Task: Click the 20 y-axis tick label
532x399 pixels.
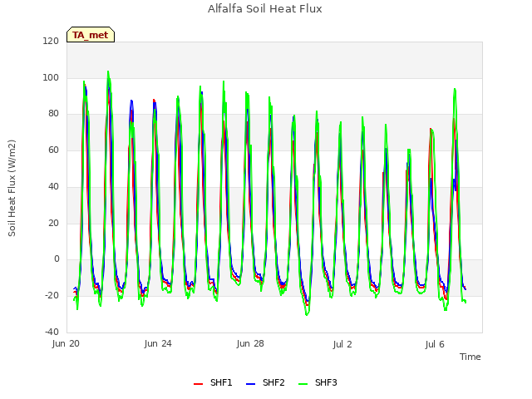Action: (x=53, y=224)
